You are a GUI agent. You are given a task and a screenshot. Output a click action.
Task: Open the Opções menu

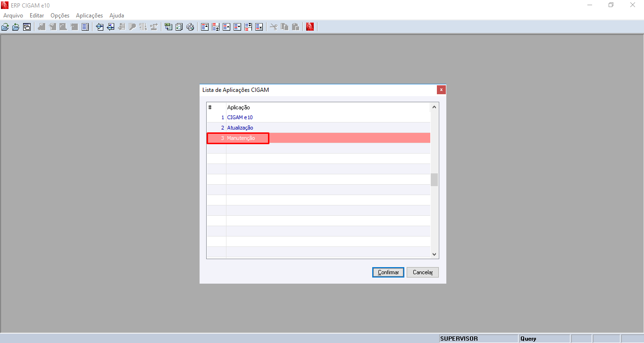60,16
